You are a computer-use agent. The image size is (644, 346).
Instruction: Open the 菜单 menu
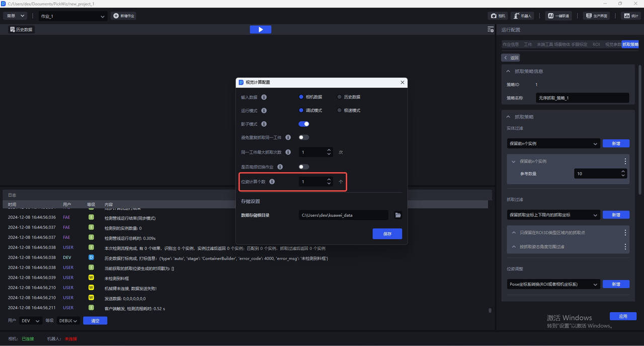click(x=15, y=16)
